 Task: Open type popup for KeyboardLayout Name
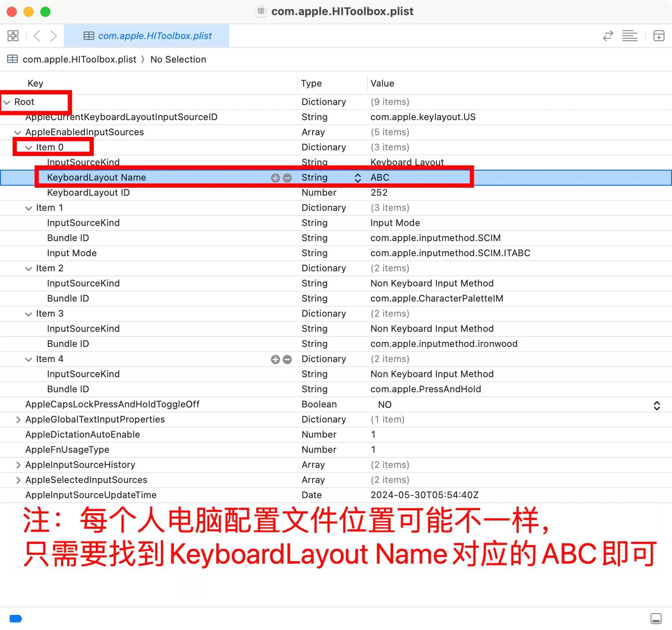357,178
